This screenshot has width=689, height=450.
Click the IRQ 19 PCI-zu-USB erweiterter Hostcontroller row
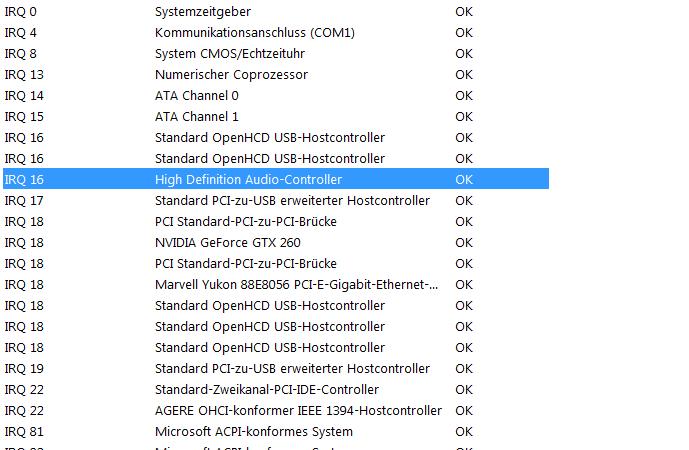click(x=276, y=369)
